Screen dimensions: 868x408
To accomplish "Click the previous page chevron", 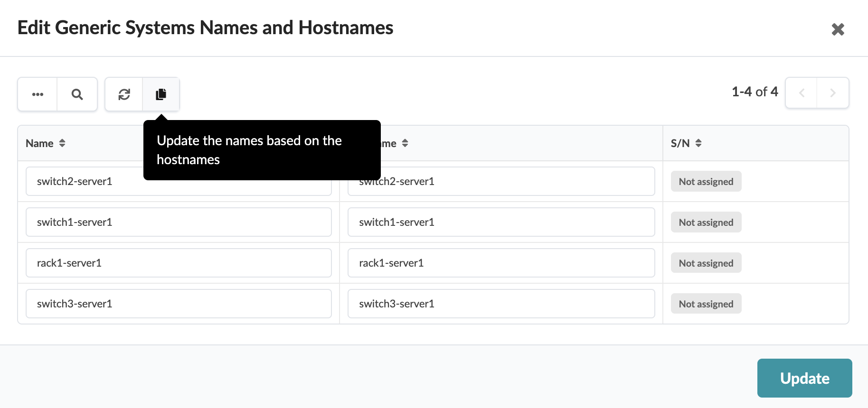I will [801, 93].
